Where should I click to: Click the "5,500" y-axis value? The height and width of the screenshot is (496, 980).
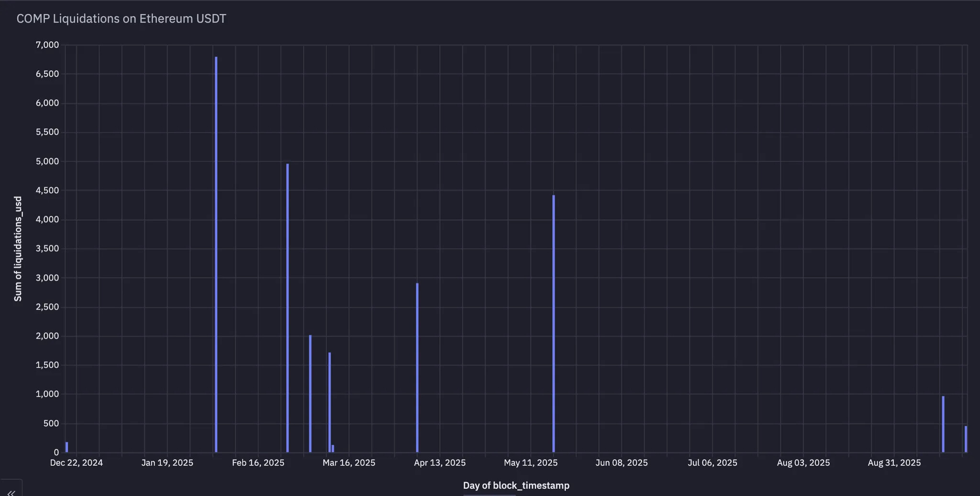(x=47, y=132)
